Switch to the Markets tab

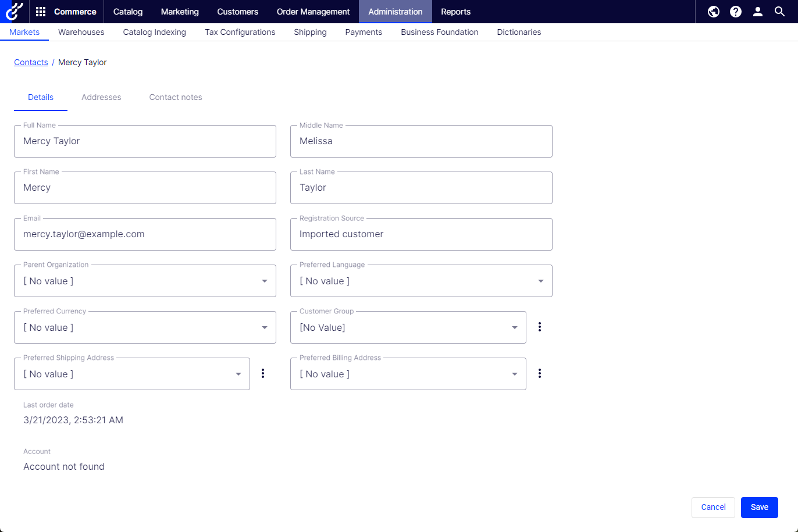(24, 32)
